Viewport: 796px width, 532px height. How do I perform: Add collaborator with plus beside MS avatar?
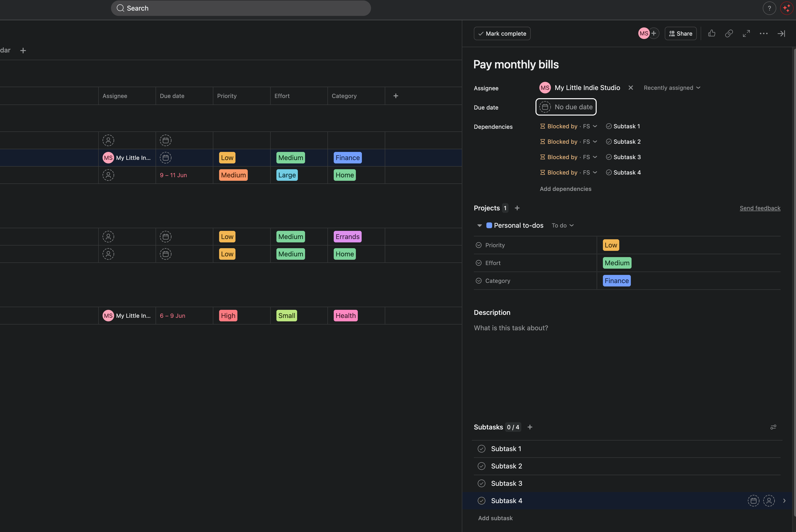(x=653, y=33)
